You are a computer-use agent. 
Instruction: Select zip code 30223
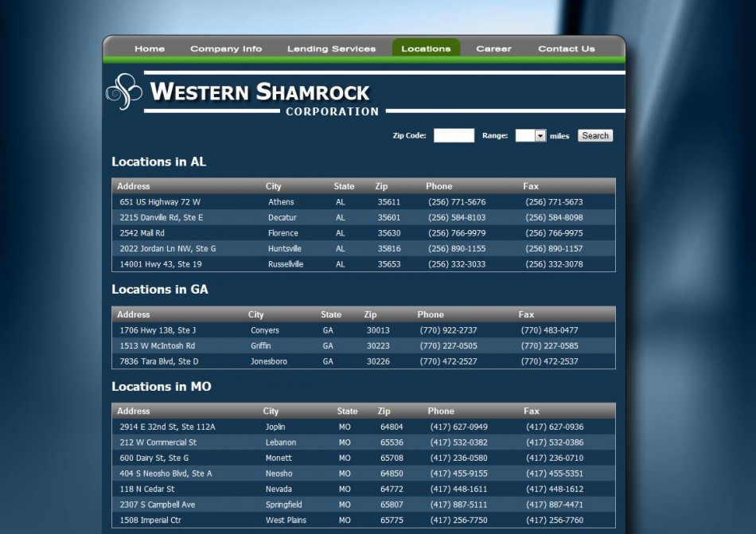(378, 345)
